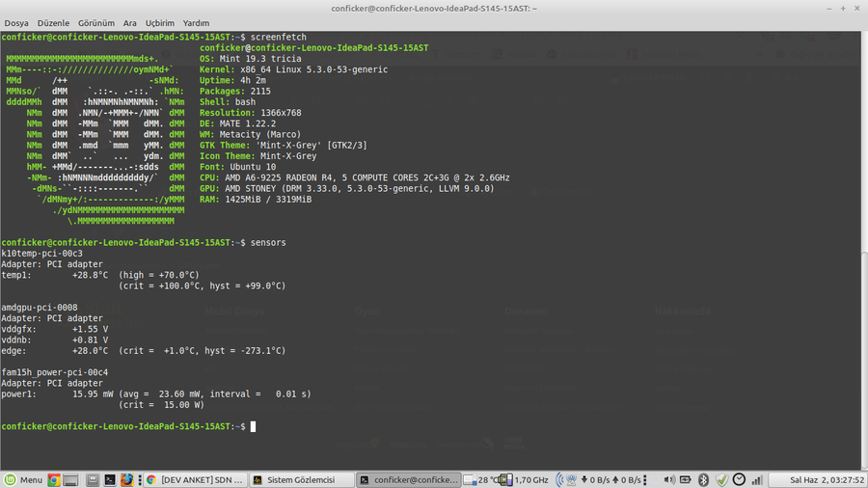This screenshot has width=868, height=488.
Task: Click the 1,70 GHz CPU frequency applet
Action: click(x=525, y=479)
